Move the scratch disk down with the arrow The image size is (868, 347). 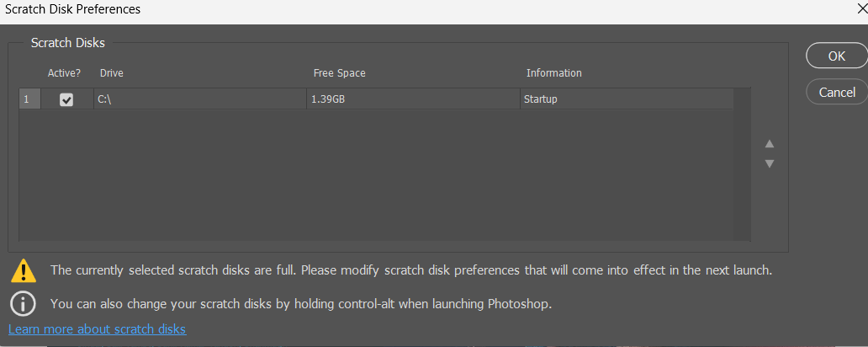click(x=769, y=163)
